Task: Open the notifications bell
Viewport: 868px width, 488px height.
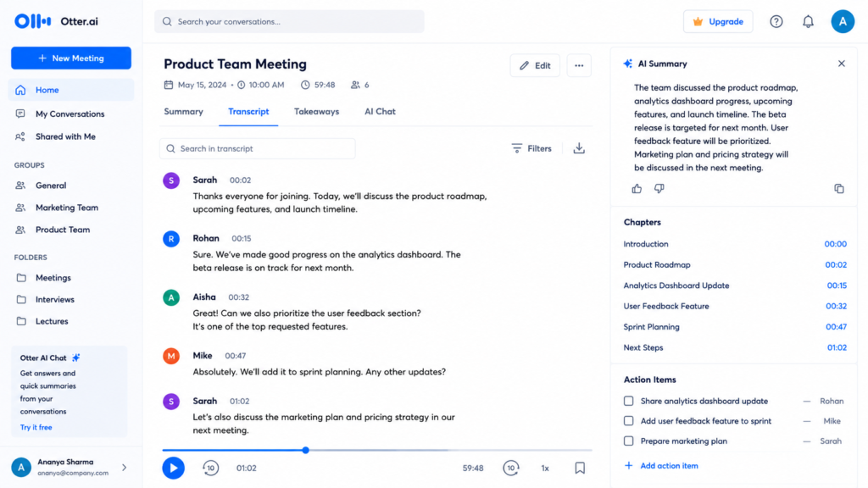Action: click(808, 21)
